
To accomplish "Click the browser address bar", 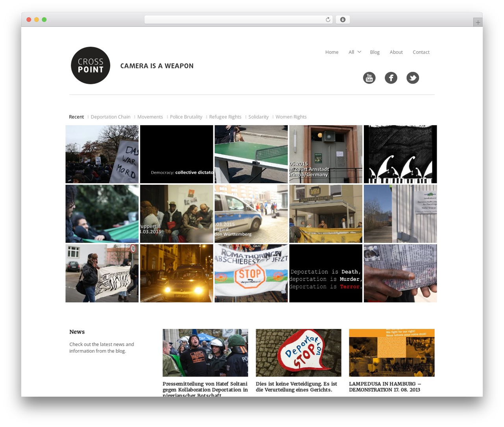I will [x=239, y=20].
